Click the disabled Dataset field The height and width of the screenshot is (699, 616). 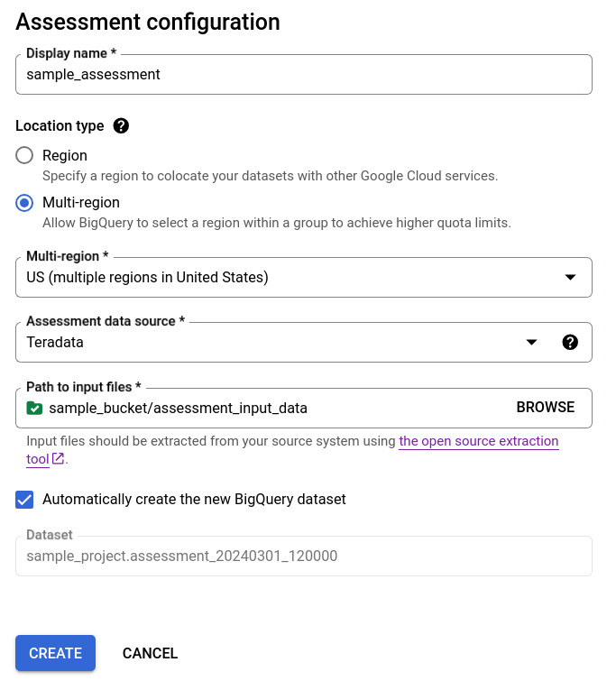click(303, 556)
